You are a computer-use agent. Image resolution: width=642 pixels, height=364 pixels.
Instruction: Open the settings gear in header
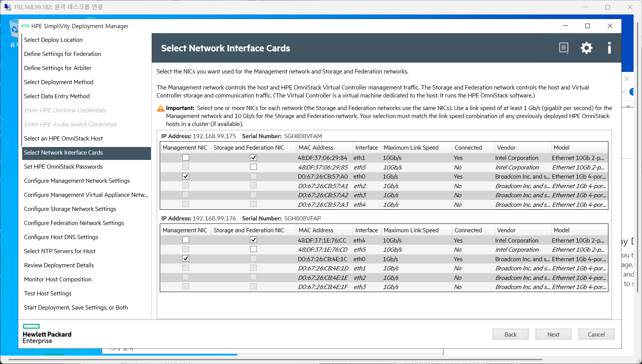tap(586, 48)
